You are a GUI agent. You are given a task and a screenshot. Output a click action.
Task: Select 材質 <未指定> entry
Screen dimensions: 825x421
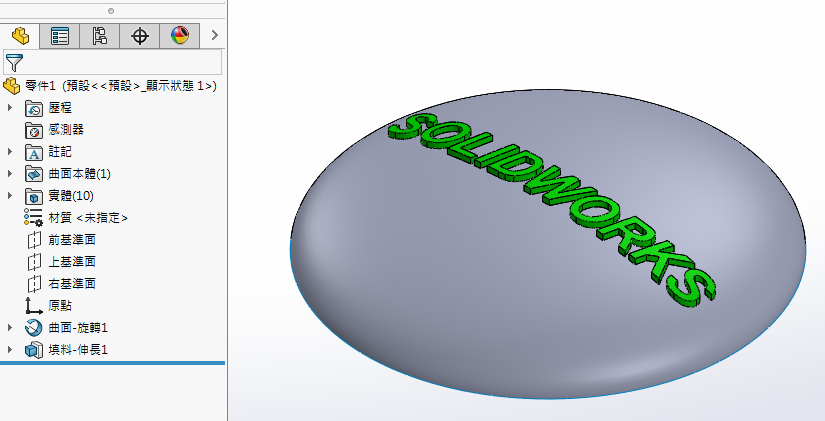click(x=88, y=218)
